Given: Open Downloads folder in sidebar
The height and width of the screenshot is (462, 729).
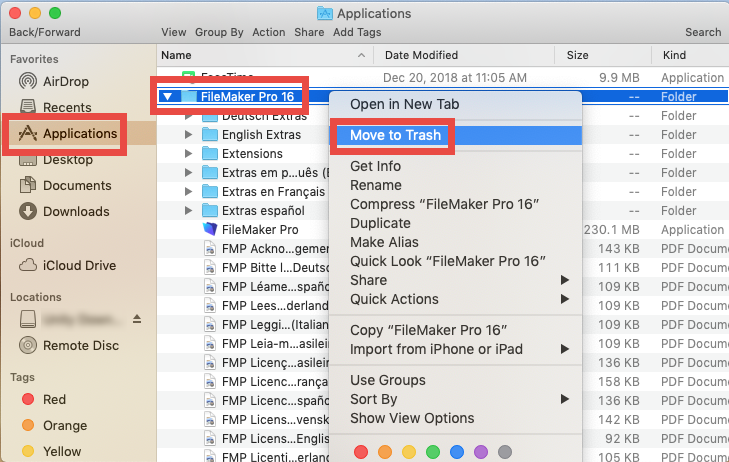Looking at the screenshot, I should [64, 211].
